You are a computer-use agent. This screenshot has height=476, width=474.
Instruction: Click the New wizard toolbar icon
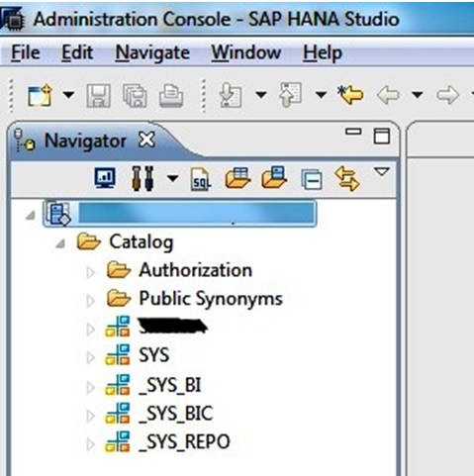41,96
